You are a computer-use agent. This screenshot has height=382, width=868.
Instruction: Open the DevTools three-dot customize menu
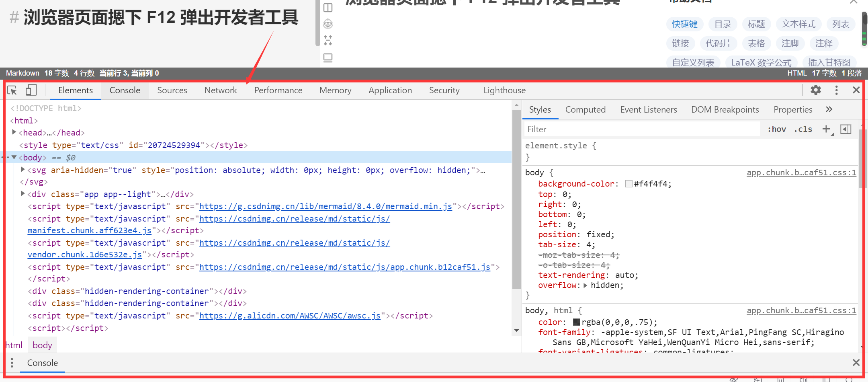[x=836, y=90]
